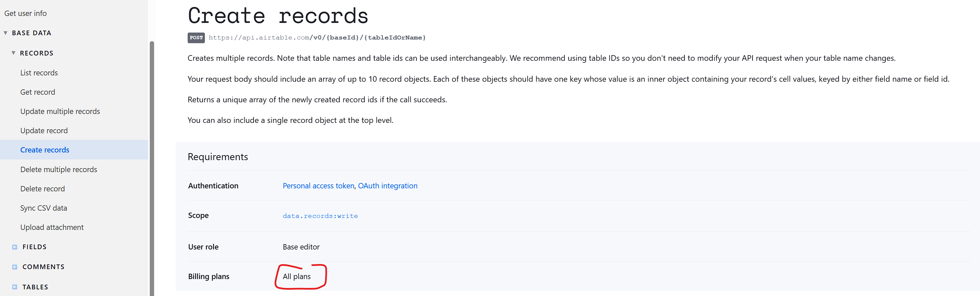Screen dimensions: 980x296
Task: Navigate to Delete record
Action: [43, 189]
